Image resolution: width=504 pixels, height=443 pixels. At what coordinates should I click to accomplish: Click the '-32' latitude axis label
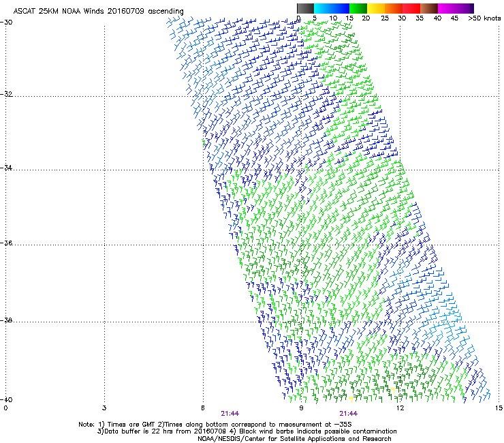click(6, 94)
